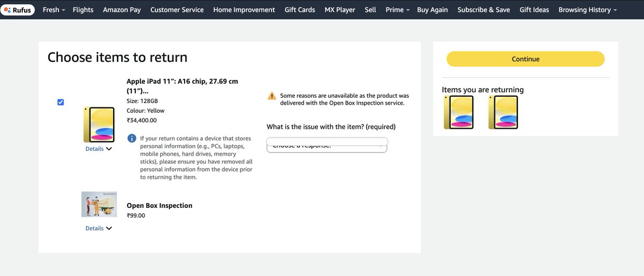Open Gift Cards
644x276 pixels.
pyautogui.click(x=300, y=10)
